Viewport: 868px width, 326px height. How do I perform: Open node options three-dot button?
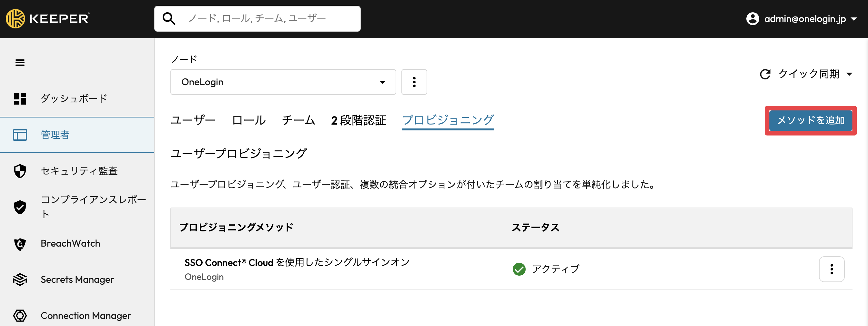pyautogui.click(x=414, y=82)
